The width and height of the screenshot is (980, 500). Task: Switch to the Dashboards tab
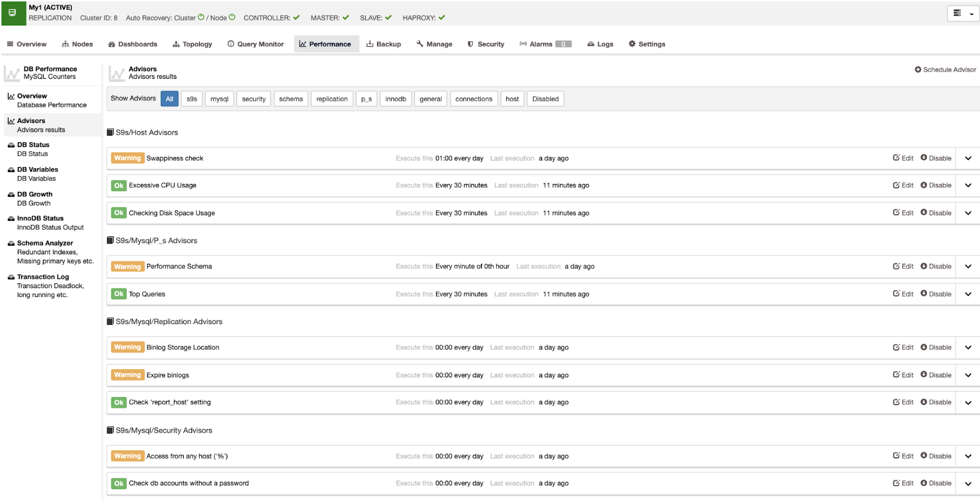133,44
